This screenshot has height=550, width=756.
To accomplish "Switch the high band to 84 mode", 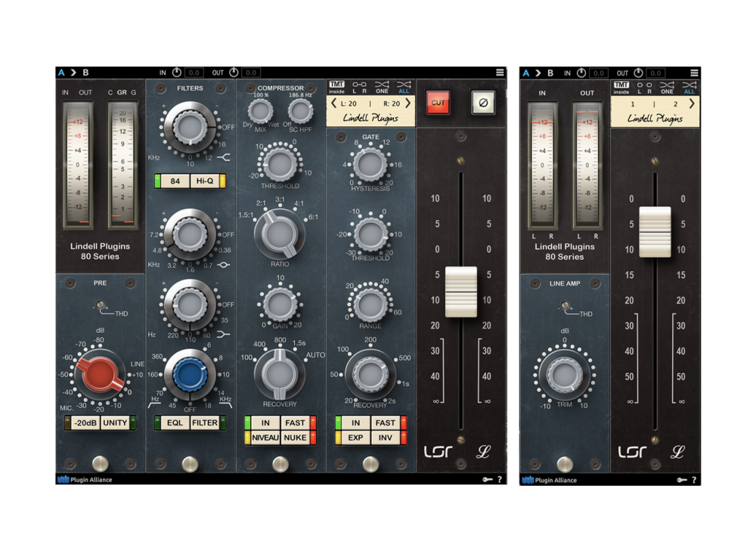I will (175, 181).
